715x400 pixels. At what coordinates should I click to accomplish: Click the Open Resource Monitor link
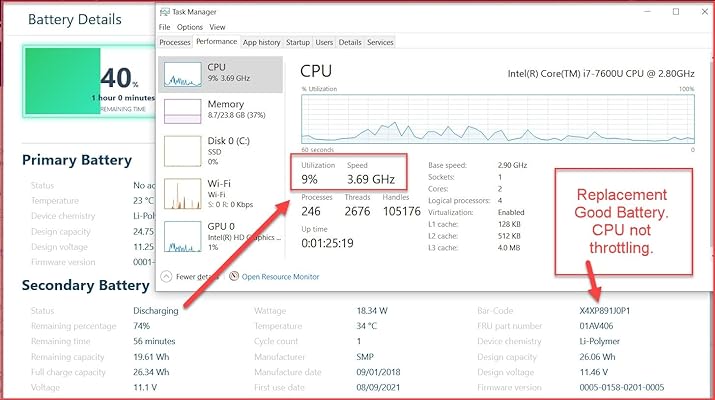coord(280,277)
